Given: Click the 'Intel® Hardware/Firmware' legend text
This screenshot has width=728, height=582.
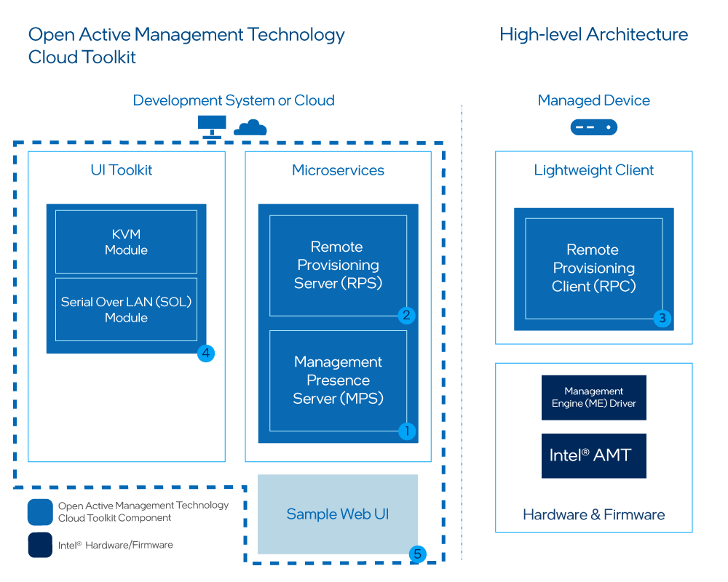Looking at the screenshot, I should tap(116, 545).
